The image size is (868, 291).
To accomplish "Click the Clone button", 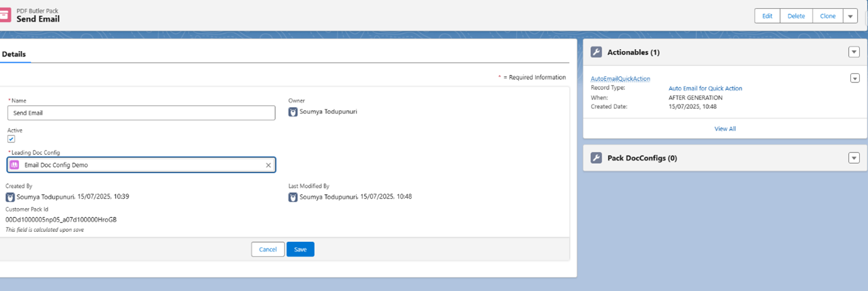I will point(828,16).
